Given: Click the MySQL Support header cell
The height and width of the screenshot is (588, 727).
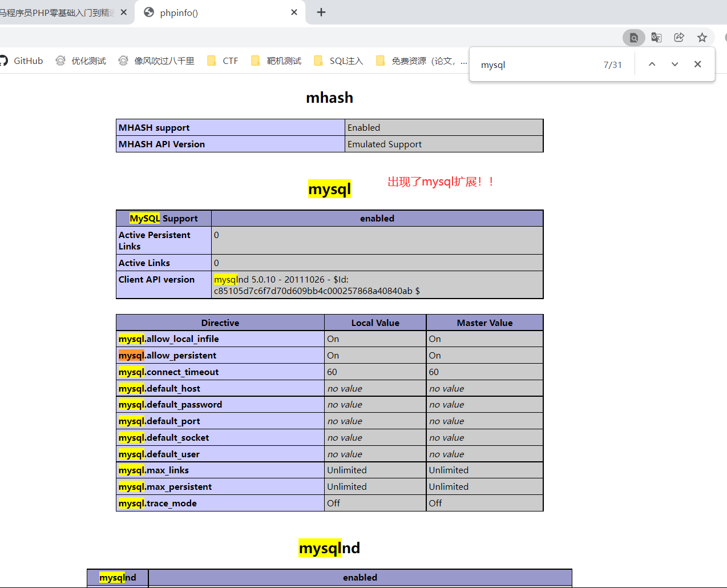Looking at the screenshot, I should [164, 218].
